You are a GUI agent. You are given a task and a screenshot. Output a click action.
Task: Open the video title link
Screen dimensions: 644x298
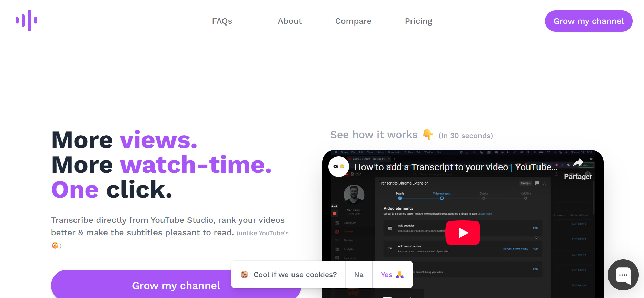coord(456,167)
